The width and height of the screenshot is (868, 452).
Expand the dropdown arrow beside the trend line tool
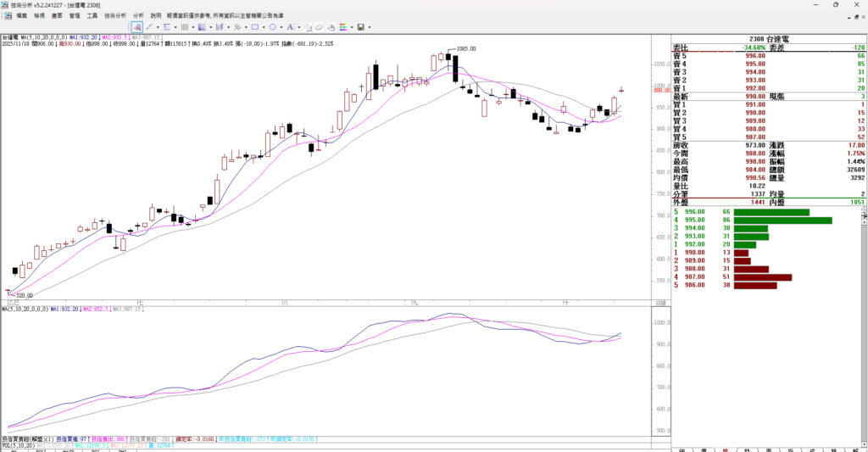coord(158,27)
